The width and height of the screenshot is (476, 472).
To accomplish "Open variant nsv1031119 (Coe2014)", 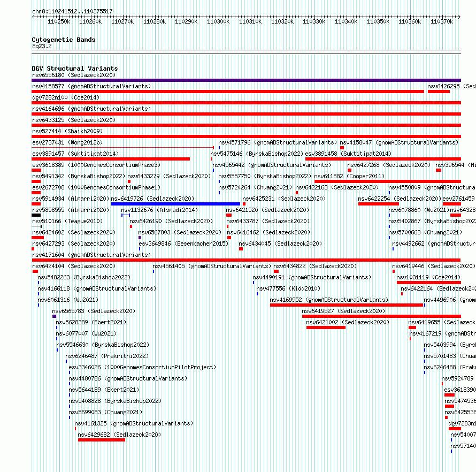I will pos(428,277).
